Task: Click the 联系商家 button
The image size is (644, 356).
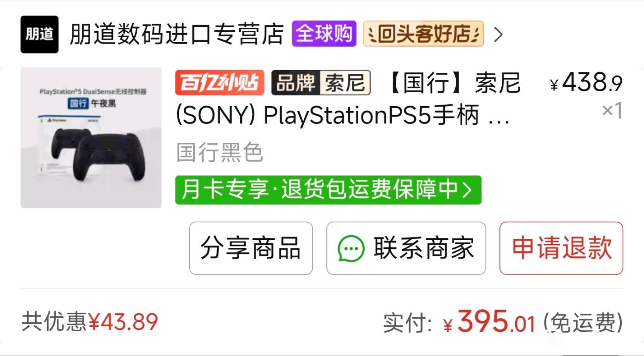Action: click(x=406, y=248)
